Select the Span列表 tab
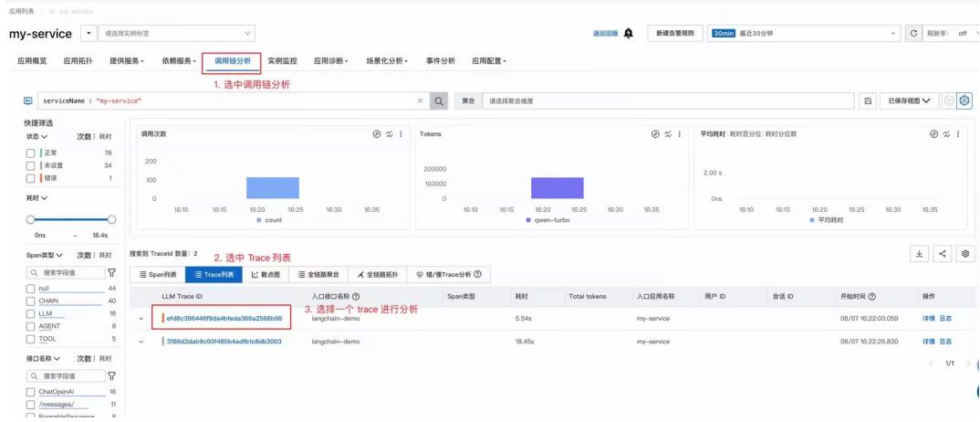This screenshot has height=422, width=980. [x=157, y=274]
